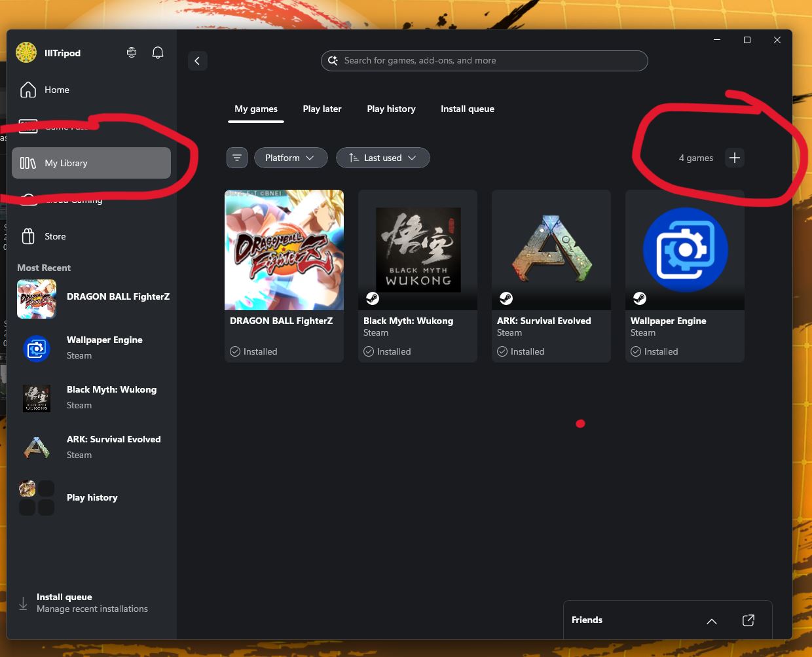
Task: Maximize the Xbox app window
Action: tap(747, 40)
